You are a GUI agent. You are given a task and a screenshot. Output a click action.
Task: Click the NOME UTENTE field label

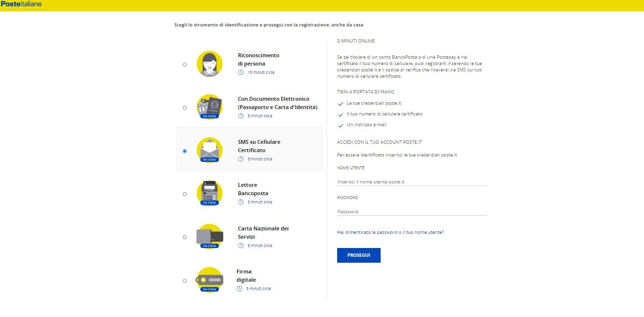pos(351,168)
